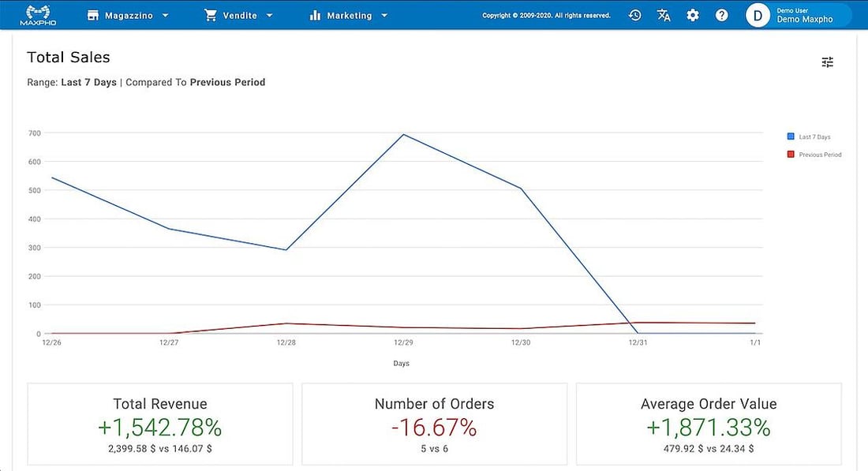Viewport: 868px width, 471px height.
Task: Select the Average Order Value card
Action: click(x=709, y=424)
